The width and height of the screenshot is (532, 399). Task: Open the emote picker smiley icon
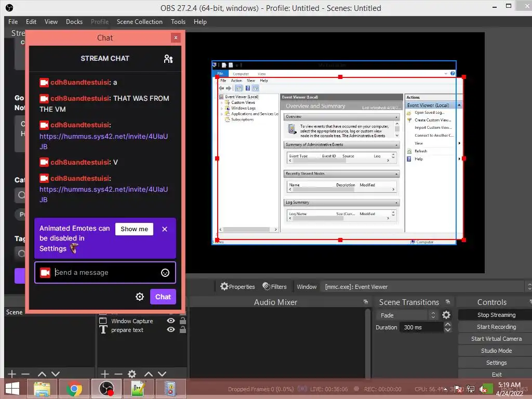(x=165, y=273)
